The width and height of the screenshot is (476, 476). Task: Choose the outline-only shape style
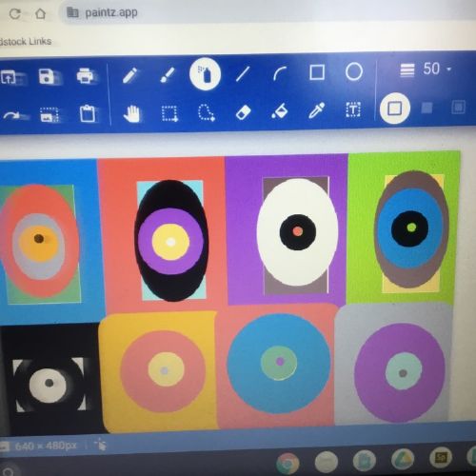pos(395,109)
